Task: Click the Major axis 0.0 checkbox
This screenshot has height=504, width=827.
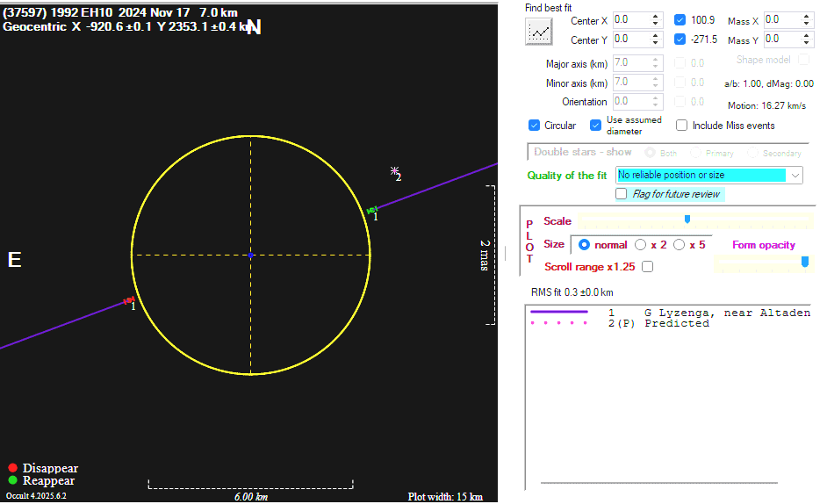Action: pyautogui.click(x=680, y=63)
